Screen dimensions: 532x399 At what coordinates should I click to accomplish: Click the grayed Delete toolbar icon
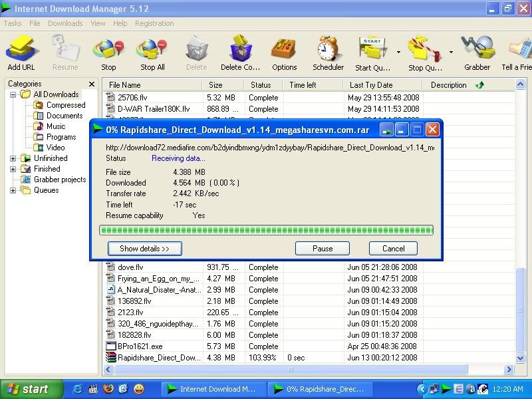(196, 53)
